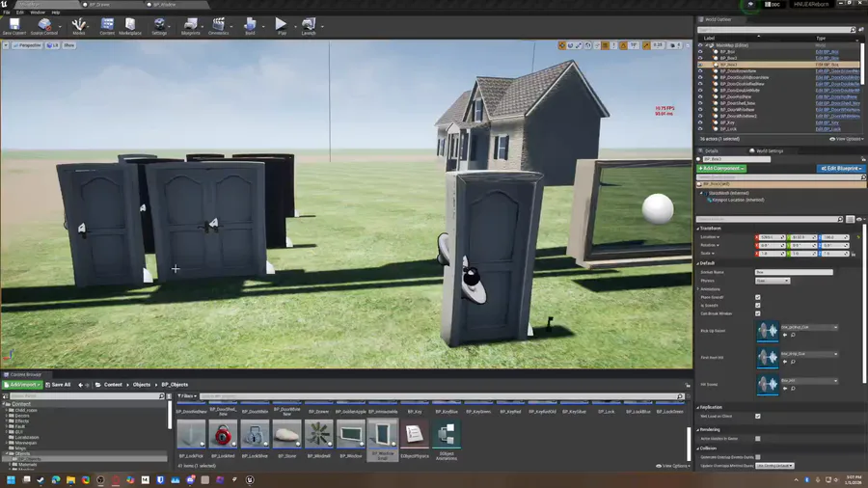
Task: Open the content browser Filters dropdown
Action: pos(187,396)
